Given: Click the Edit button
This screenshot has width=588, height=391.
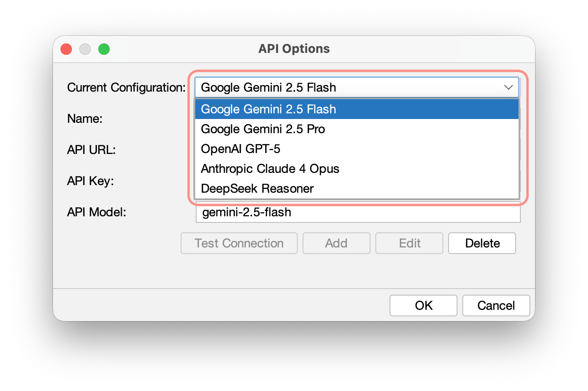Looking at the screenshot, I should 409,243.
